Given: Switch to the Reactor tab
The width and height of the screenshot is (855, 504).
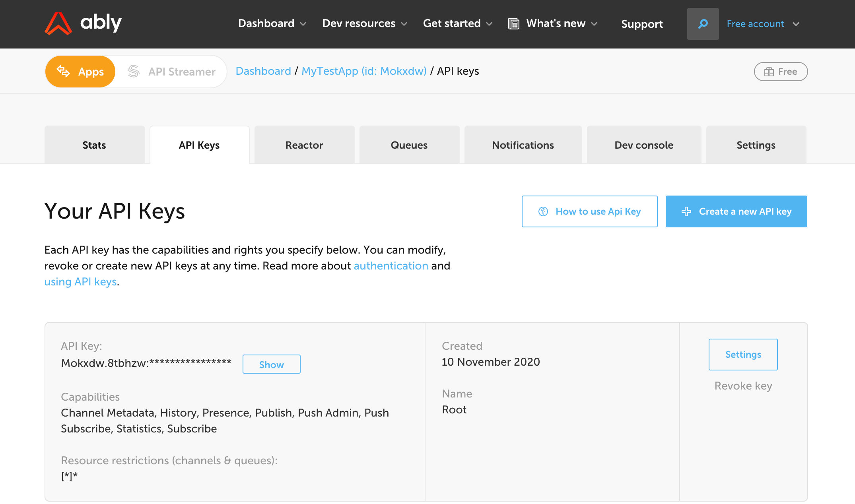Looking at the screenshot, I should point(304,145).
